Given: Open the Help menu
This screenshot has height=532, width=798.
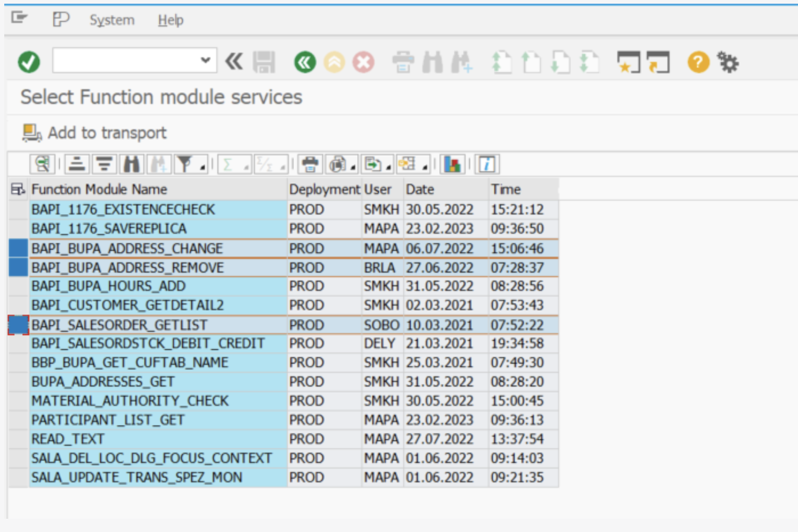Looking at the screenshot, I should click(x=171, y=20).
